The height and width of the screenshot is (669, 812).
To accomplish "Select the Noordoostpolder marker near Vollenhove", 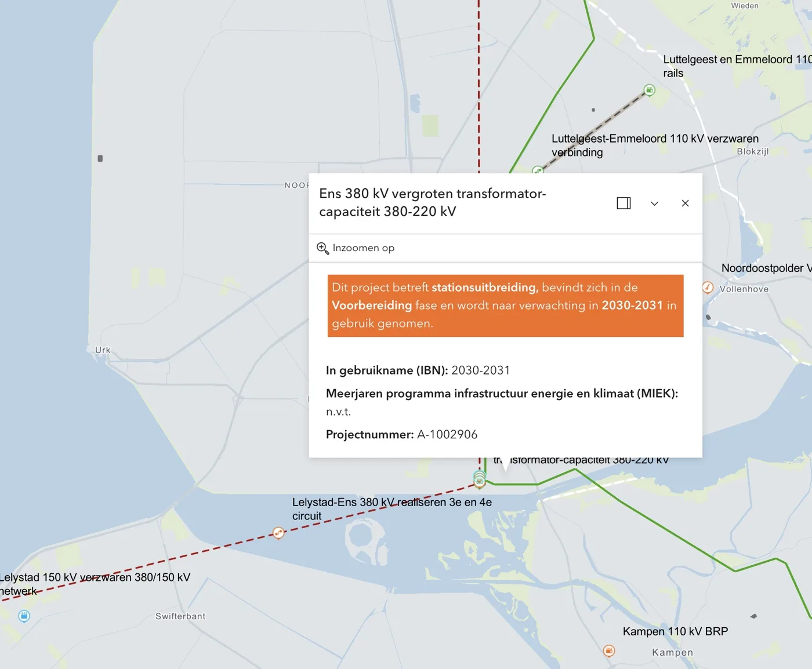I will click(708, 288).
